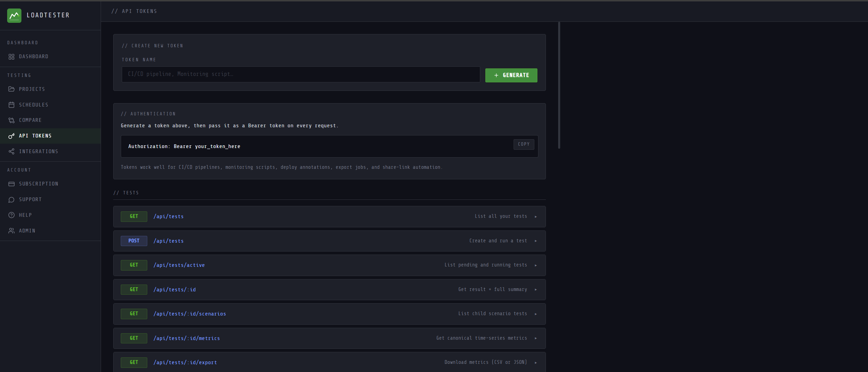Select the Support chat-bubble icon
This screenshot has width=868, height=372.
pyautogui.click(x=12, y=199)
